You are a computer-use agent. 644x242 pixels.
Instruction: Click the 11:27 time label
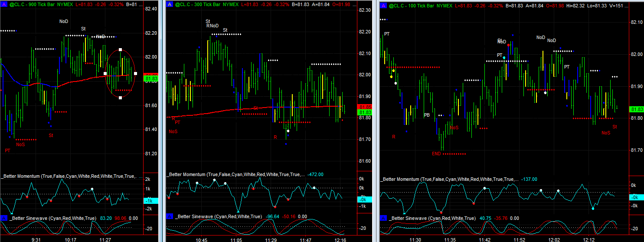[x=105, y=239]
